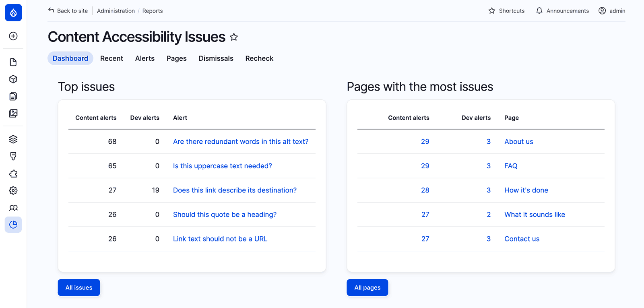Screen dimensions: 644x308
Task: Click dev alerts count 3 for How it's done
Action: coord(489,190)
